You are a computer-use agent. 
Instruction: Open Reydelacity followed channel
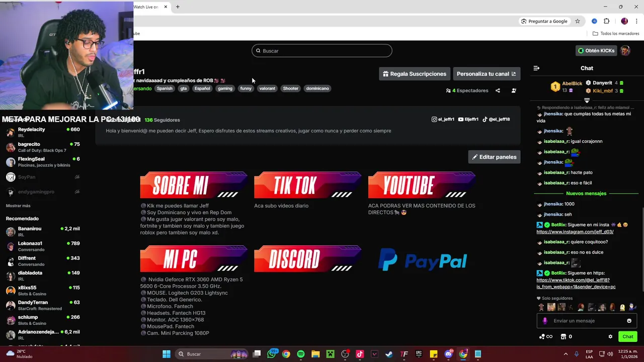[43, 132]
